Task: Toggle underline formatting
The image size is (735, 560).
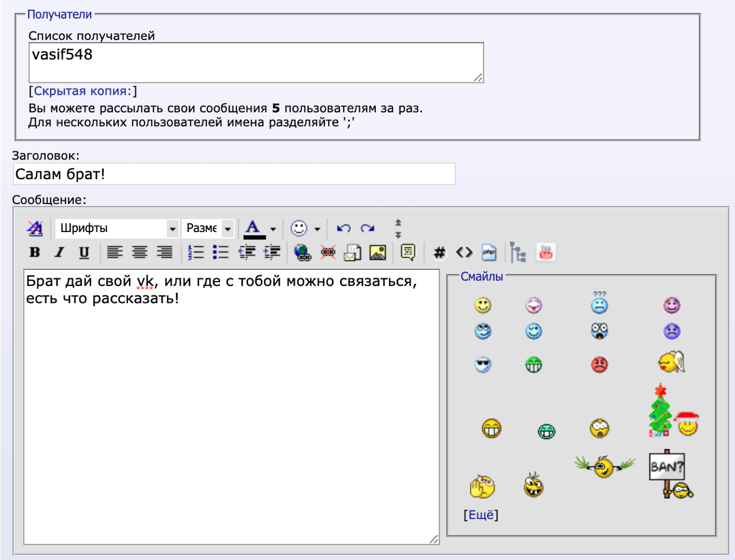Action: click(x=84, y=252)
